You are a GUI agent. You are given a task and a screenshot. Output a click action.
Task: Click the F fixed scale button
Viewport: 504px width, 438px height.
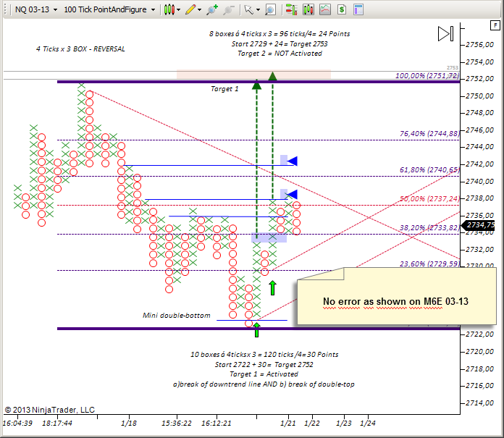point(495,25)
